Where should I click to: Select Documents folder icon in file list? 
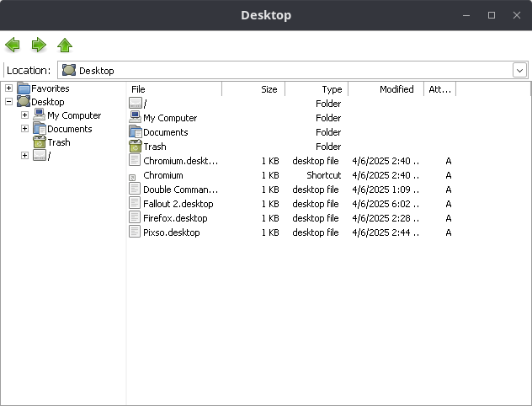tap(136, 131)
